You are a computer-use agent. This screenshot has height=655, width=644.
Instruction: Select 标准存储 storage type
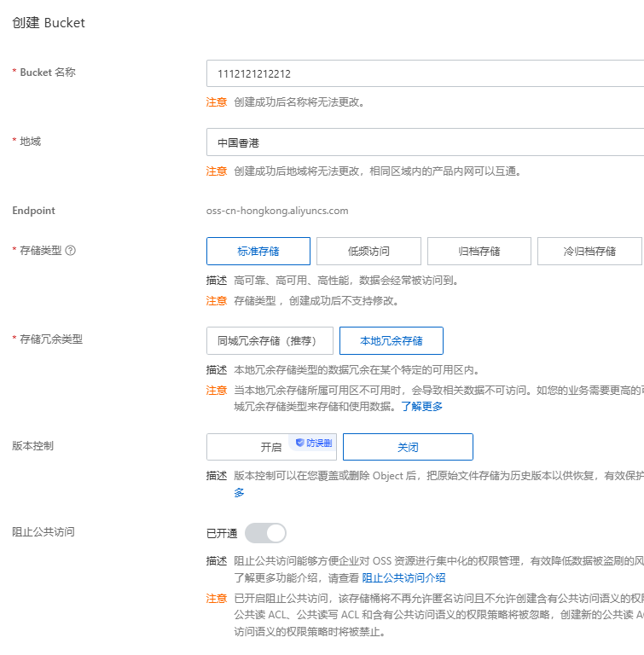(258, 251)
